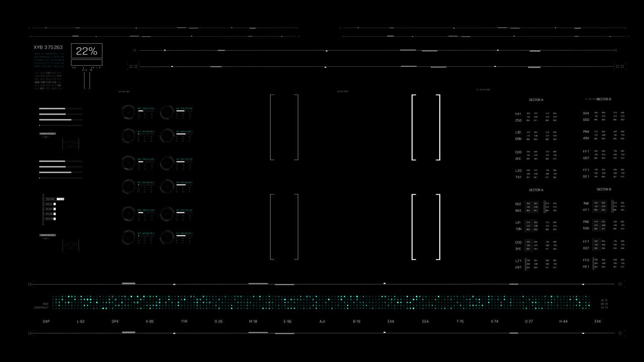
Task: Click the Z5D row code
Action: coord(518,120)
